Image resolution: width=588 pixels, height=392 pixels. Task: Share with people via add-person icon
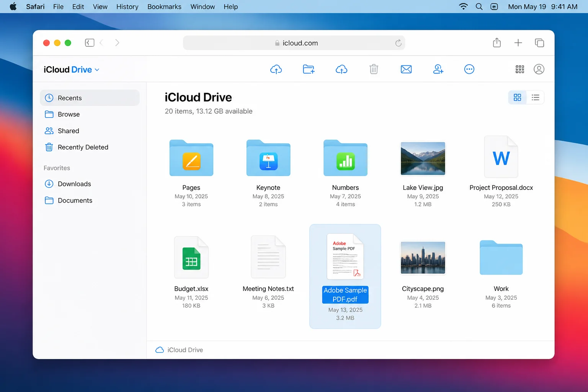click(438, 69)
